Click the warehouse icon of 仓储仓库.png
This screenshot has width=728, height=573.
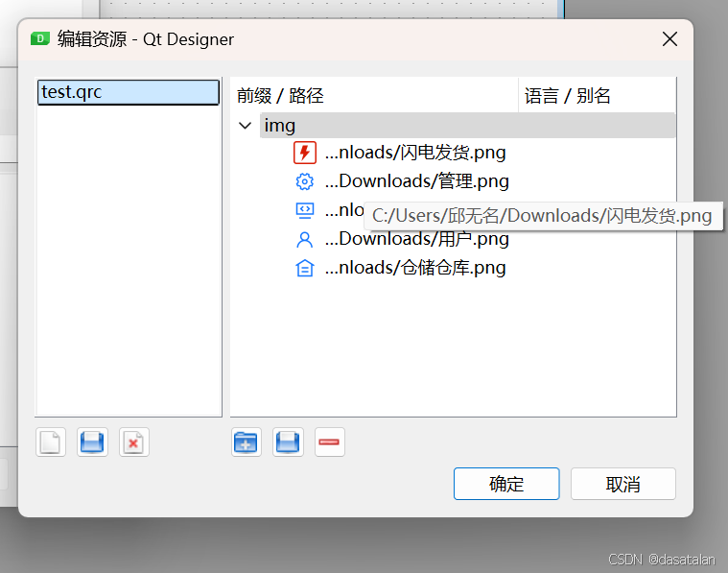coord(305,268)
